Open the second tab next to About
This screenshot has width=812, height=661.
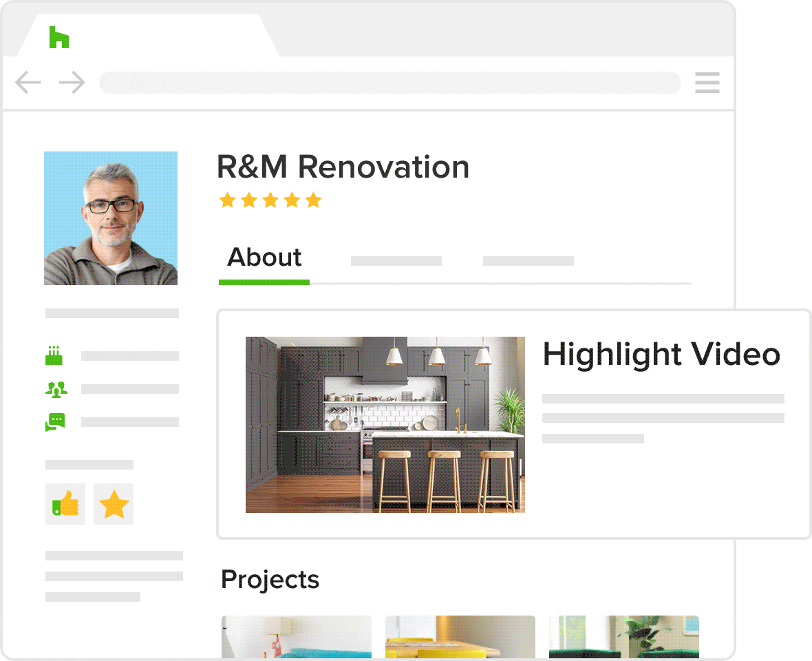(396, 261)
